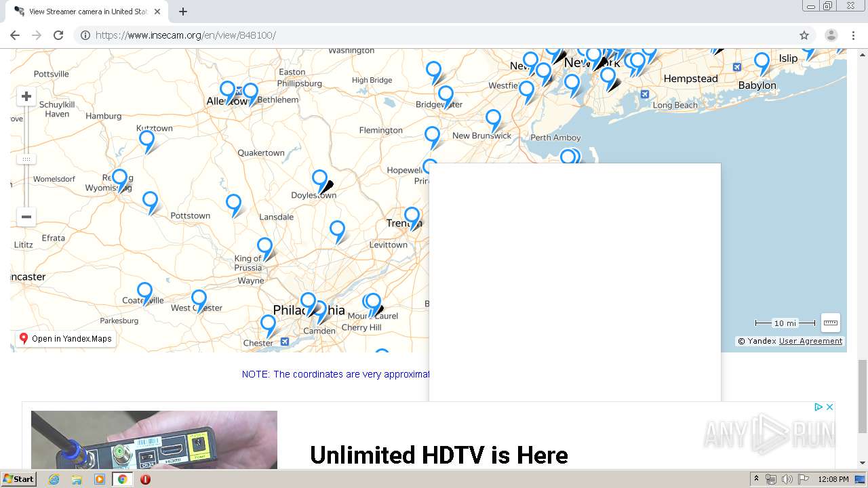Reload the insecam page
The image size is (868, 488).
(58, 35)
